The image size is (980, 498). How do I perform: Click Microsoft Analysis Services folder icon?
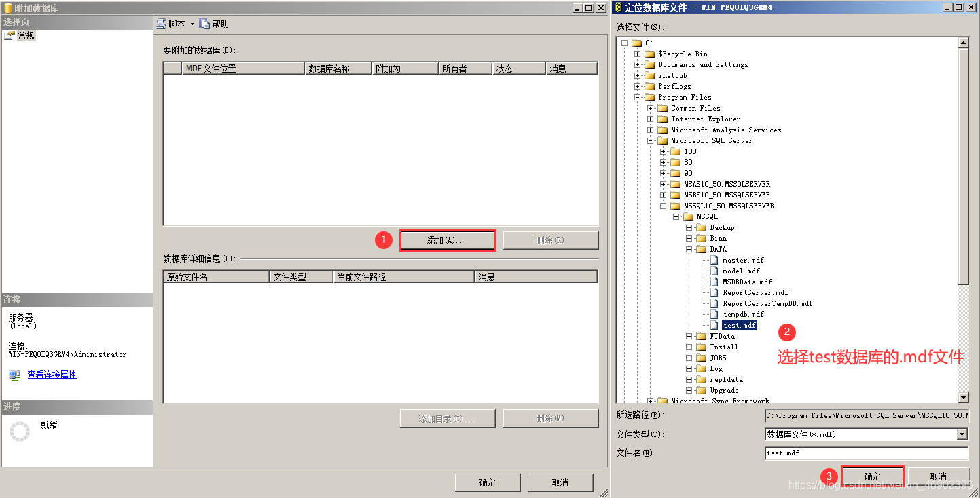pyautogui.click(x=662, y=130)
